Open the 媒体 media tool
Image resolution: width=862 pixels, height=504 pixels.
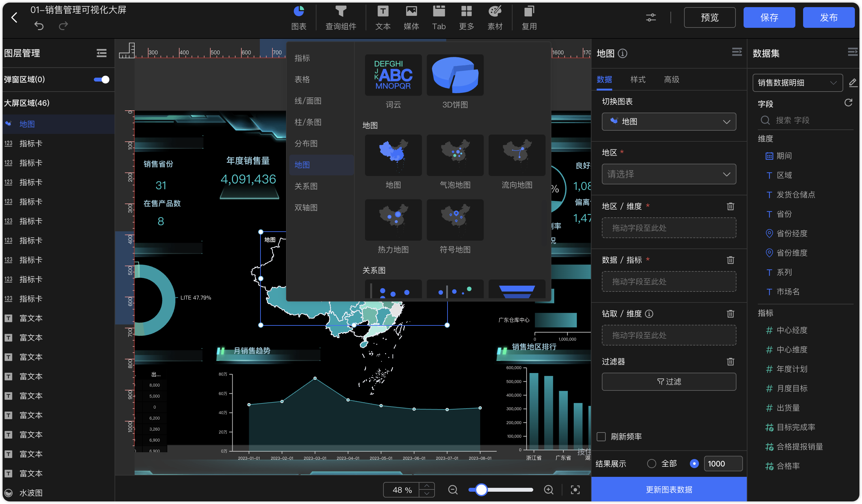(x=411, y=18)
